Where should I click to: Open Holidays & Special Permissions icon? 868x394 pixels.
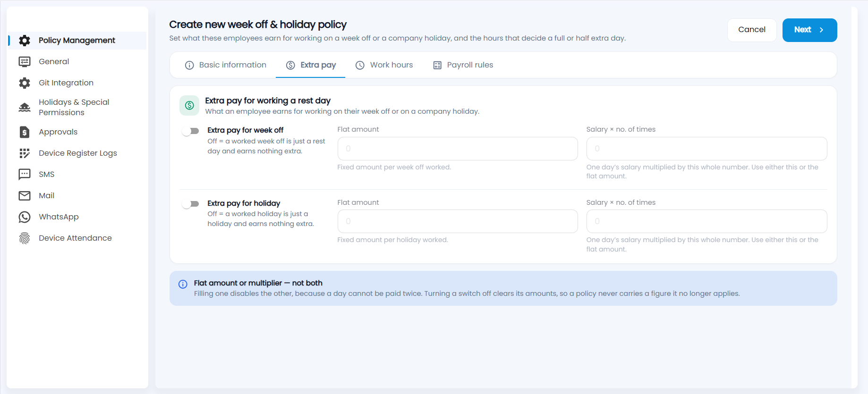(x=25, y=108)
